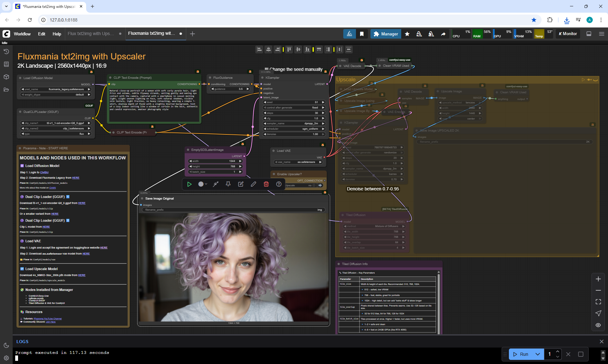Open color dropdown in selection toolbar

(x=203, y=184)
